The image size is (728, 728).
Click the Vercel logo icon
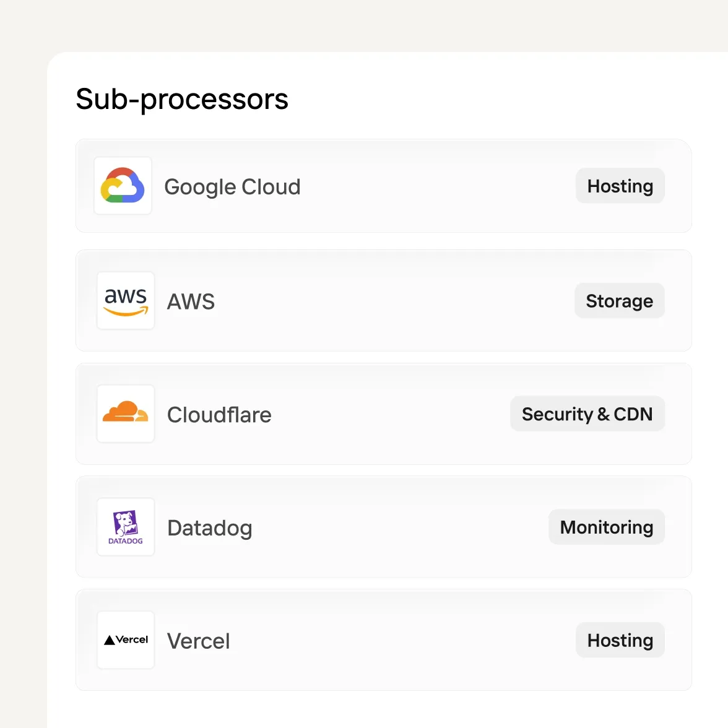[125, 640]
